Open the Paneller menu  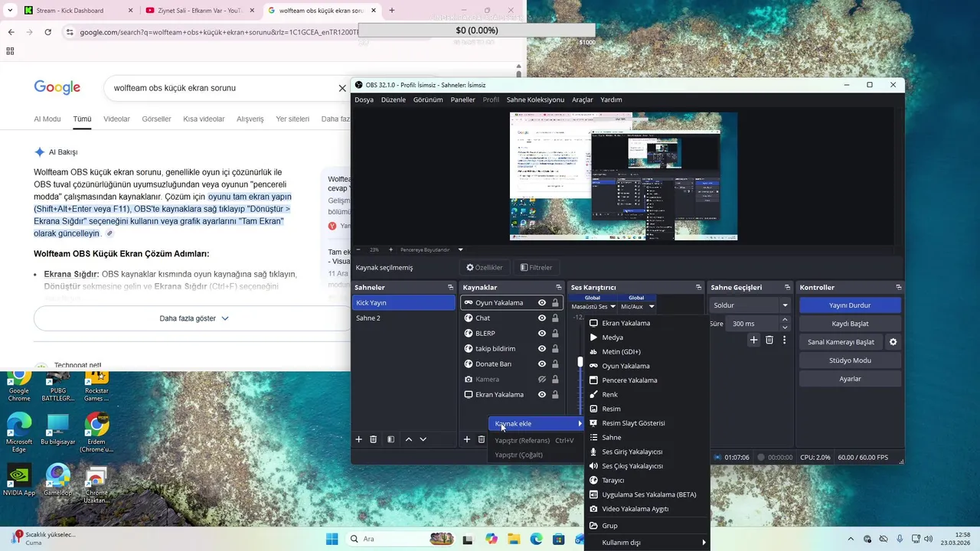[x=462, y=100]
